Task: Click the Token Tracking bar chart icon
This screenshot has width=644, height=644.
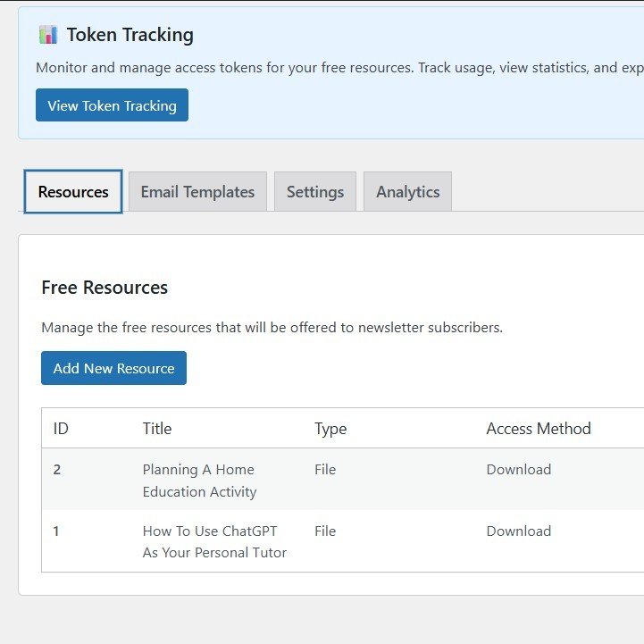Action: pos(47,35)
